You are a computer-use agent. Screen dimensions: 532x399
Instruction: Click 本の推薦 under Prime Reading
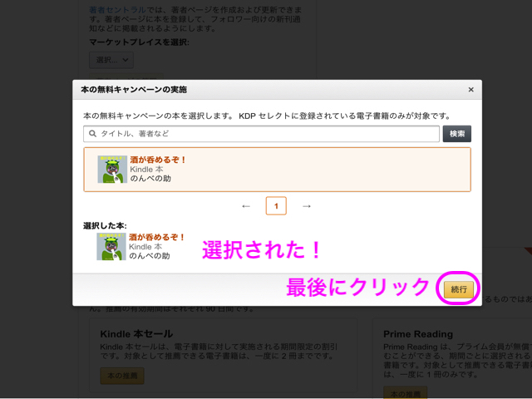coord(405,392)
